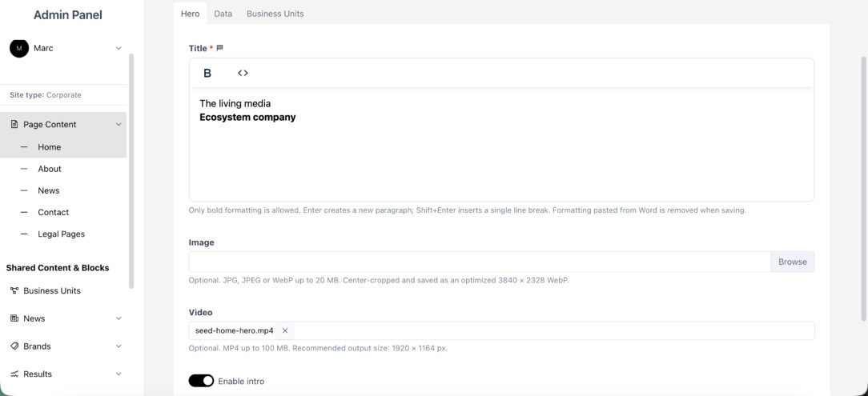Click the main content vertical scrollbar
The height and width of the screenshot is (396, 868).
click(863, 188)
